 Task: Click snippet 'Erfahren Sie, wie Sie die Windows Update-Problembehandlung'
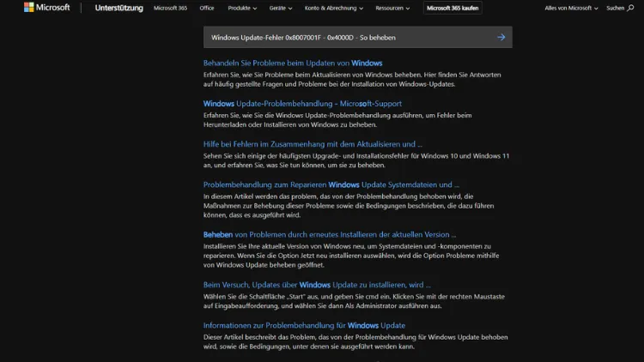pos(337,120)
